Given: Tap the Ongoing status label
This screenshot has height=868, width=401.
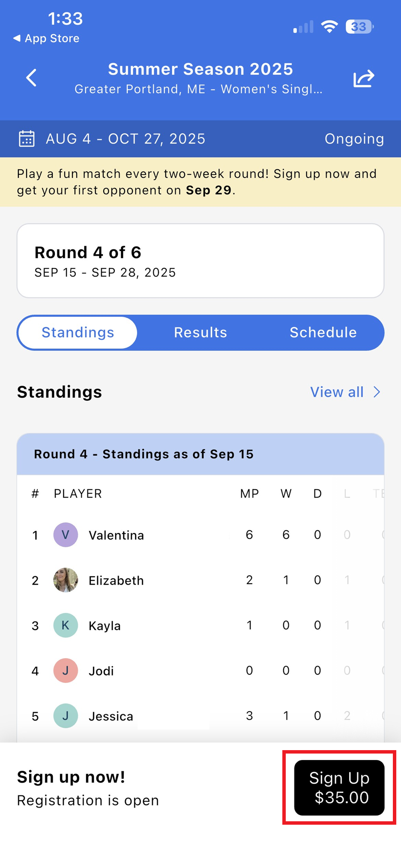Looking at the screenshot, I should [x=354, y=138].
